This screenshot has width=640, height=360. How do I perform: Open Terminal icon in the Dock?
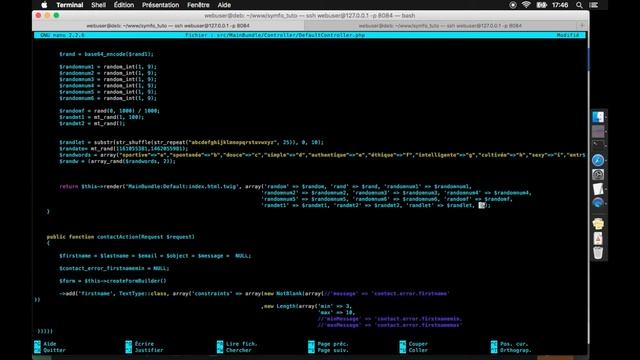pos(598,145)
